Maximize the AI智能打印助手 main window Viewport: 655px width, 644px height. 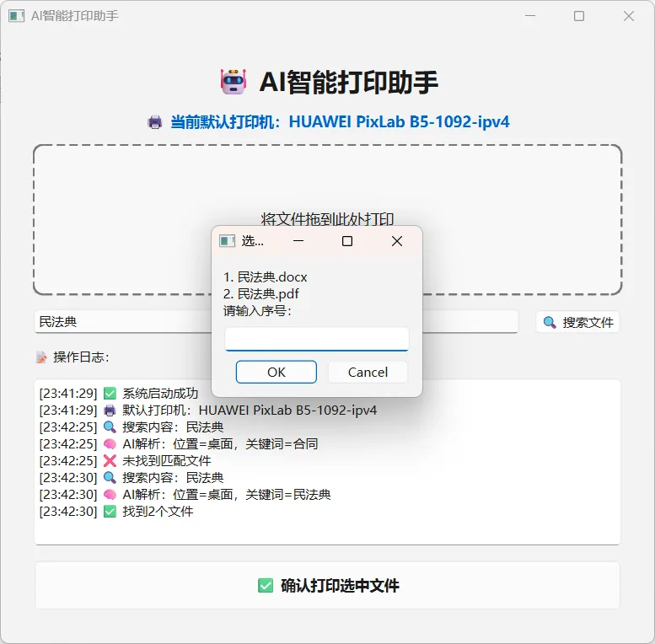pos(579,16)
